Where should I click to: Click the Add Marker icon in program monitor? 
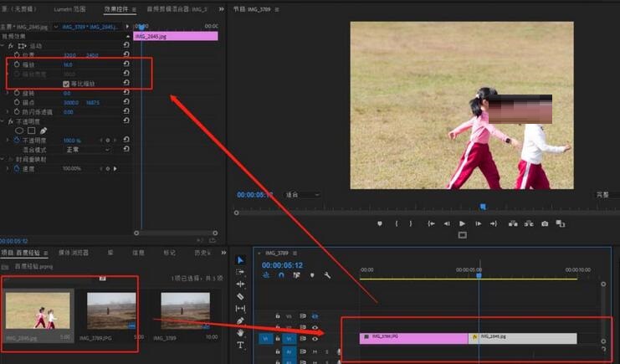click(379, 223)
